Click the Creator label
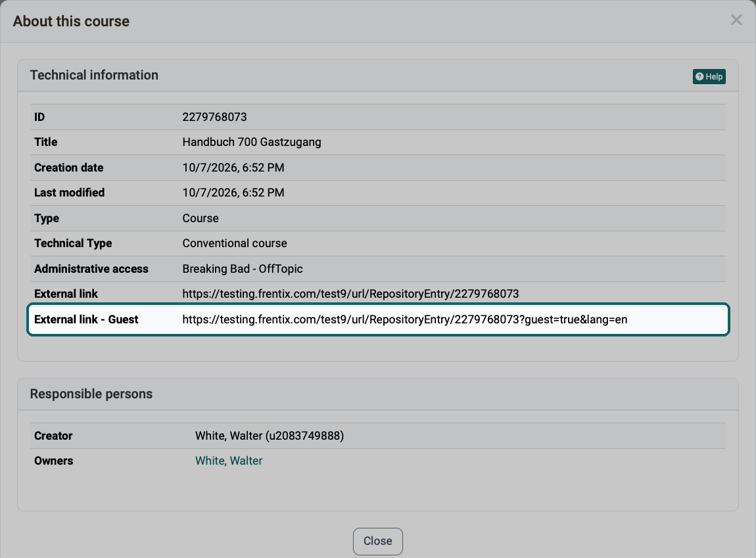Viewport: 756px width, 558px height. point(53,436)
